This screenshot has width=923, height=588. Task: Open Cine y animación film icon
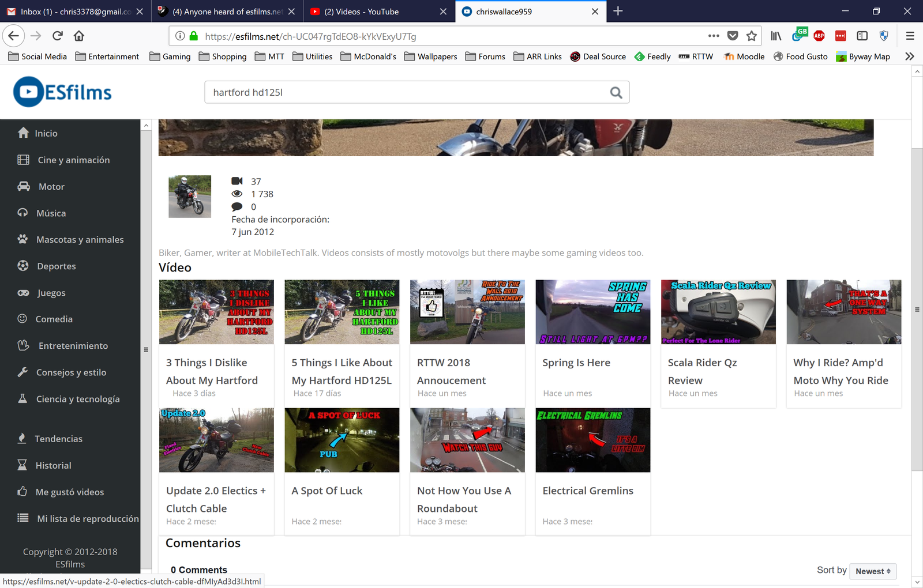[23, 160]
